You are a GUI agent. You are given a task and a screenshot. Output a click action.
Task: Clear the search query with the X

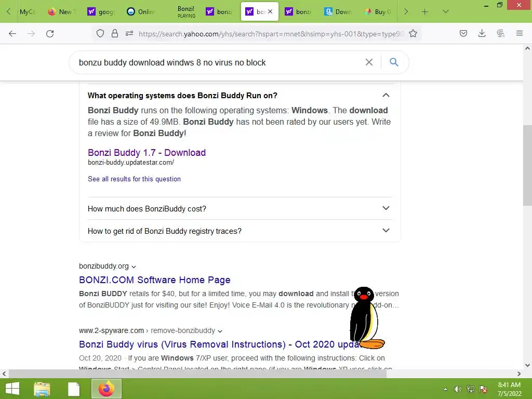(369, 62)
